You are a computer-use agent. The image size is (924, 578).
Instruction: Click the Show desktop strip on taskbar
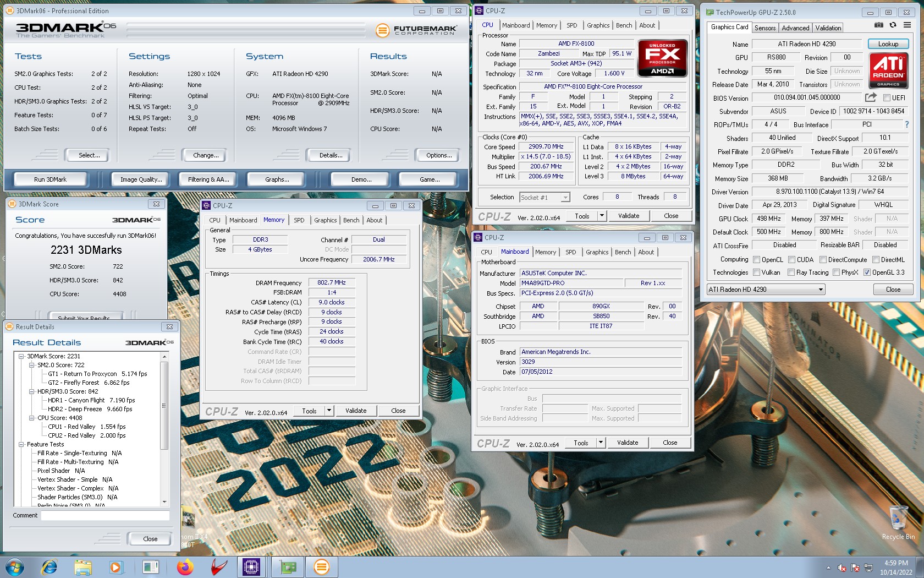coord(920,567)
